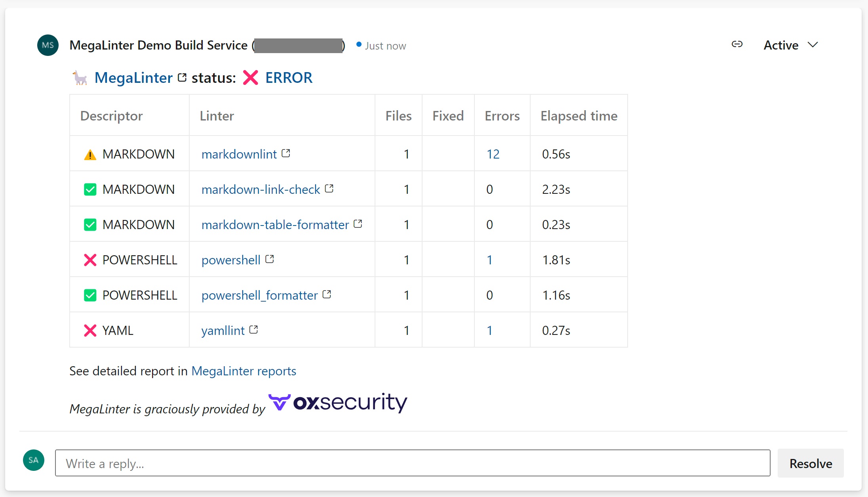
Task: Click the Errors column header
Action: coord(502,116)
